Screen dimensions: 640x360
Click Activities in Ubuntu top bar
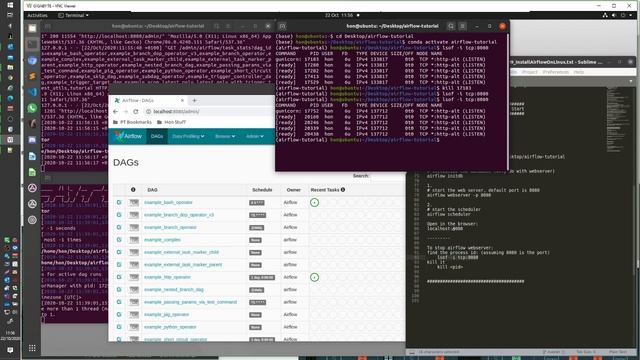pyautogui.click(x=37, y=15)
